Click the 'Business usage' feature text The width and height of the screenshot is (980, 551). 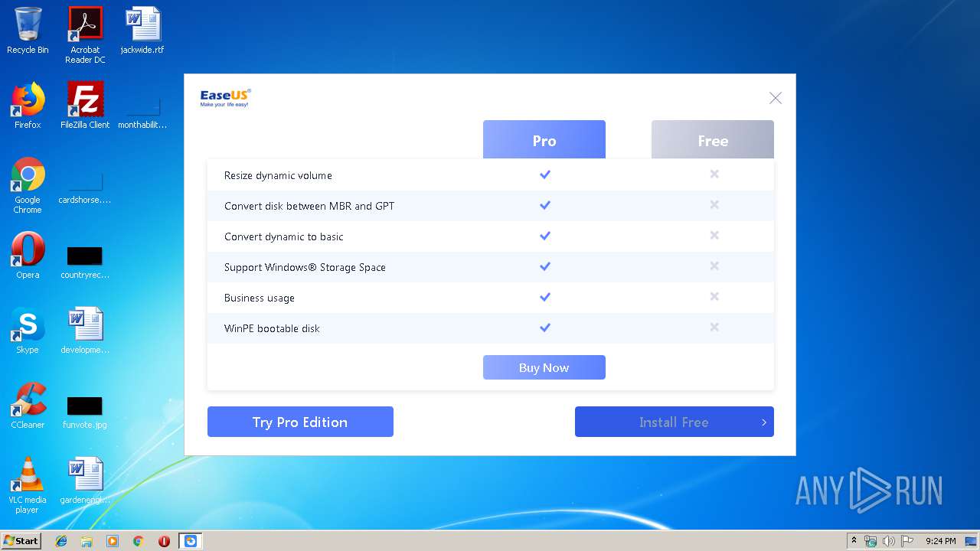click(260, 298)
